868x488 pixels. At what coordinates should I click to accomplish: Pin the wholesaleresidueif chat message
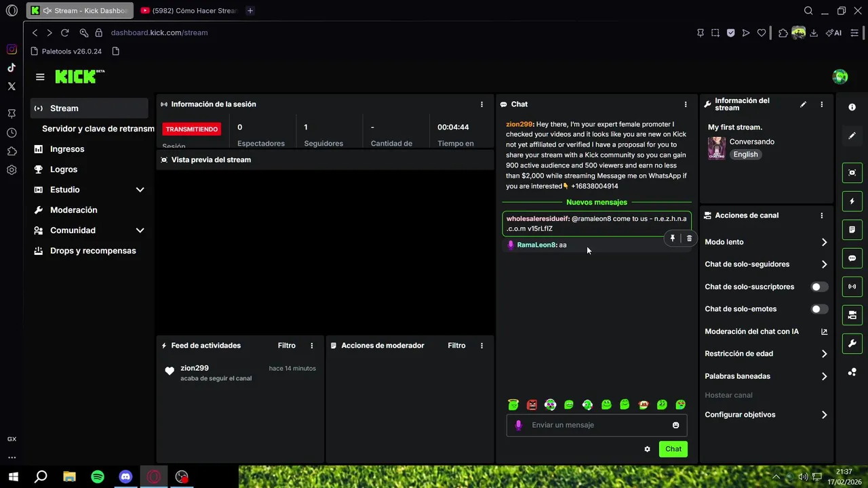673,239
